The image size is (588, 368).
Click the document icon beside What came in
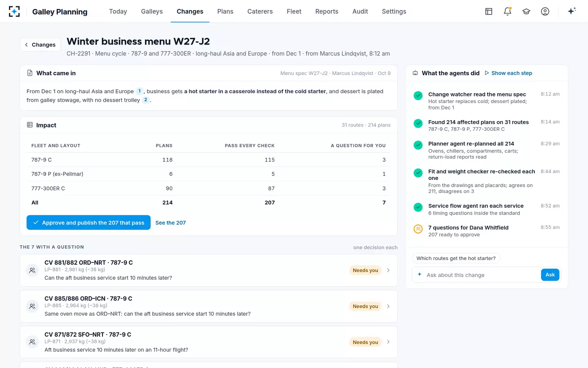(x=30, y=73)
